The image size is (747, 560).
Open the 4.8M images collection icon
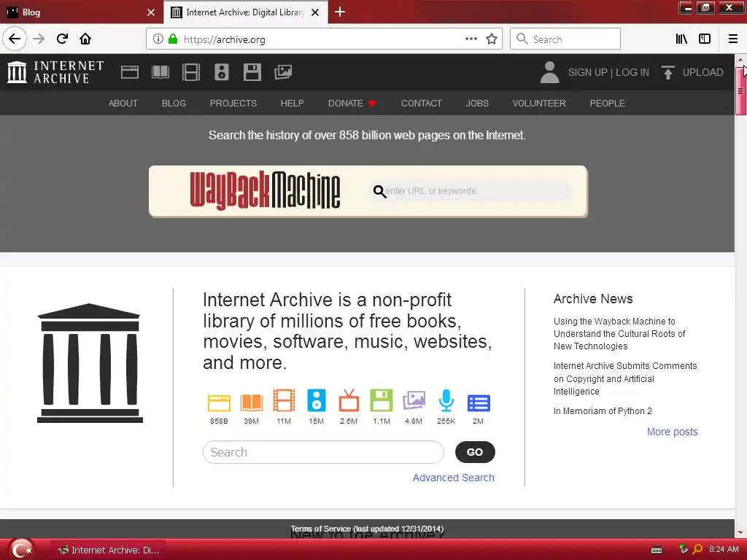(414, 400)
